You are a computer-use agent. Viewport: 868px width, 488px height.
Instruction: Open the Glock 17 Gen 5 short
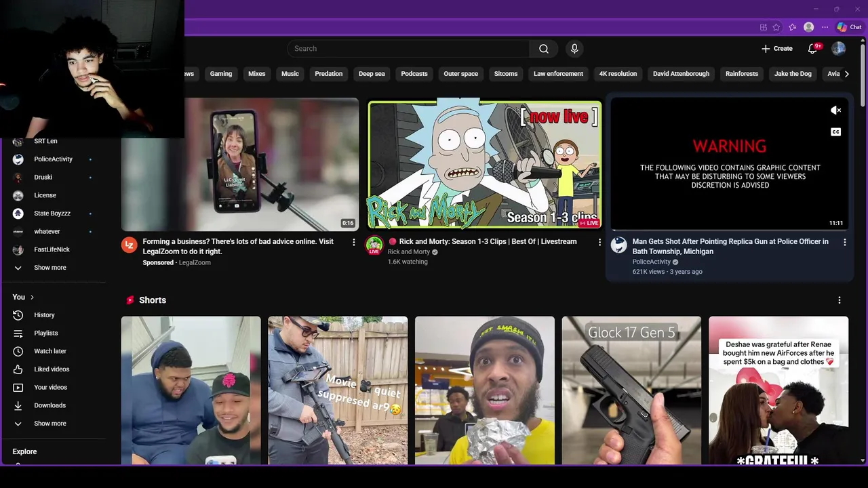pyautogui.click(x=631, y=390)
